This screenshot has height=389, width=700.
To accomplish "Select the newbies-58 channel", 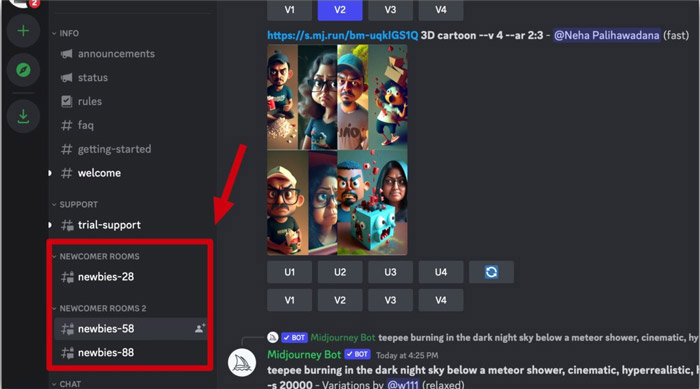I will tap(130, 329).
